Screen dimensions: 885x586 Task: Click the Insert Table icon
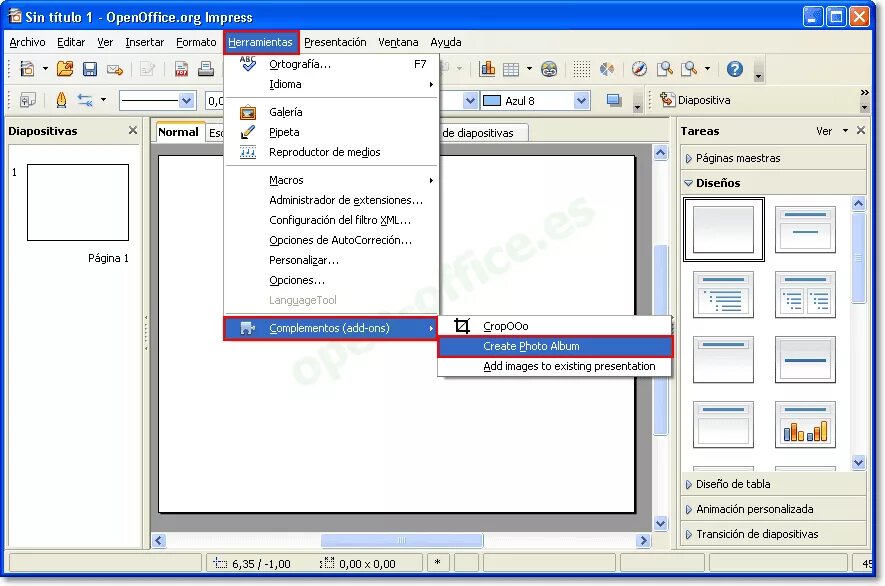[x=510, y=68]
